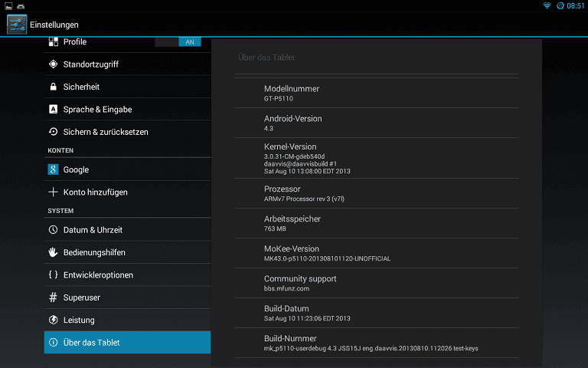Open Datum & Uhrzeit clock icon
The height and width of the screenshot is (368, 588).
coord(54,229)
